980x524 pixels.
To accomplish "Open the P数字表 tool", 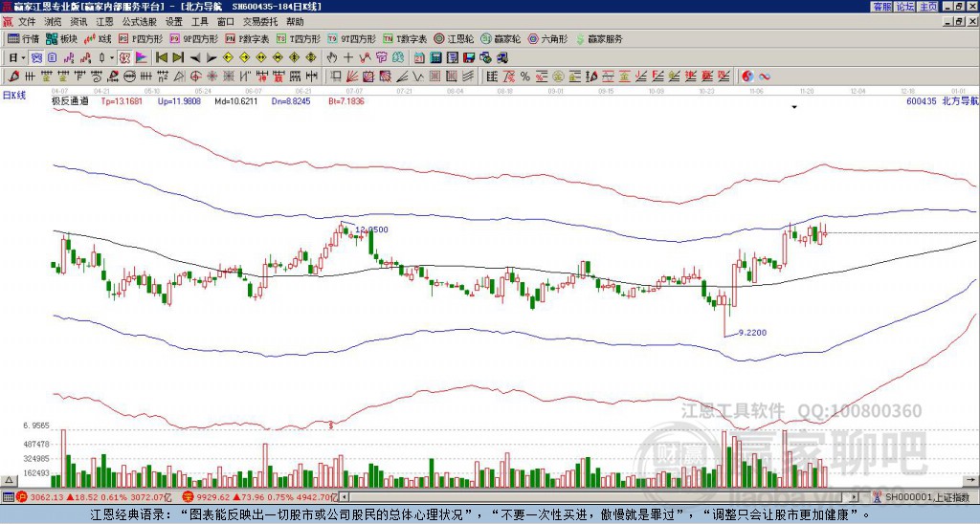I will (x=248, y=38).
